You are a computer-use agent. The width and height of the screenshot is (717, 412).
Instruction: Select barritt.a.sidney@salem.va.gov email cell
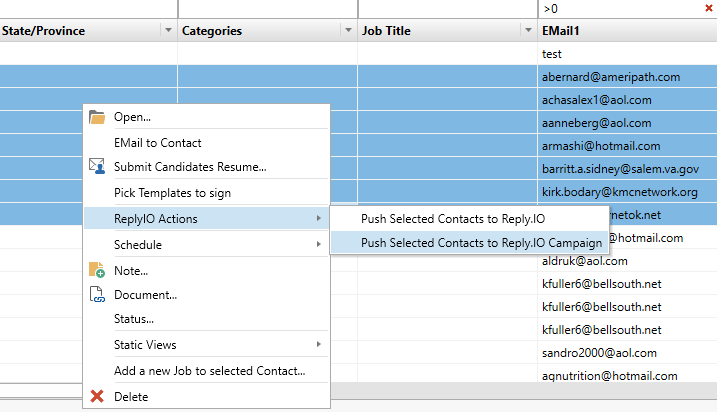pos(627,169)
